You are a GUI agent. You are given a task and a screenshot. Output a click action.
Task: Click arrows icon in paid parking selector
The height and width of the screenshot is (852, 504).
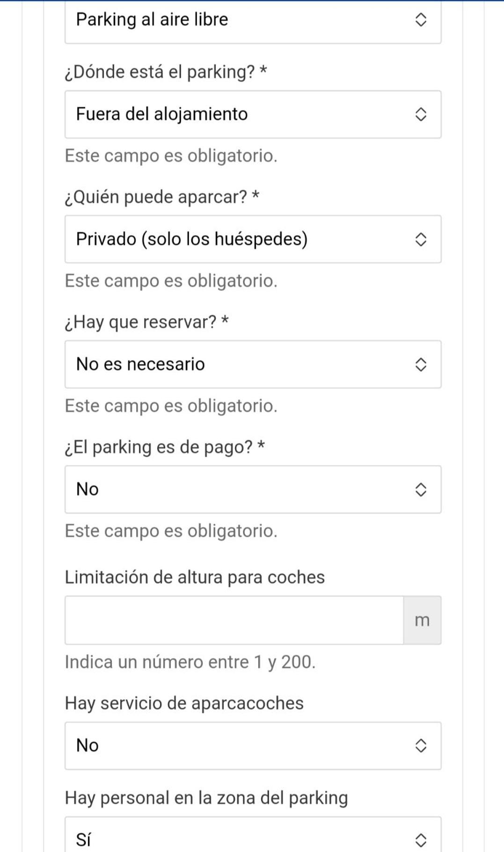(421, 489)
